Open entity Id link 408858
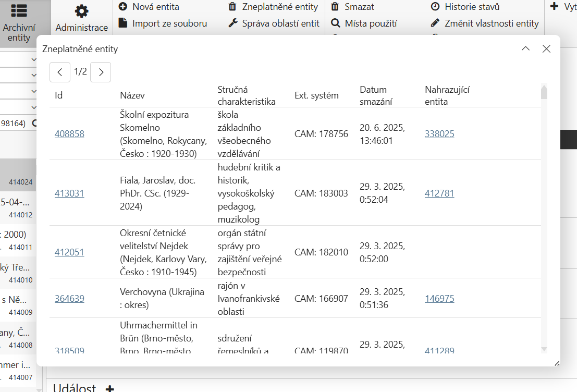 point(69,134)
